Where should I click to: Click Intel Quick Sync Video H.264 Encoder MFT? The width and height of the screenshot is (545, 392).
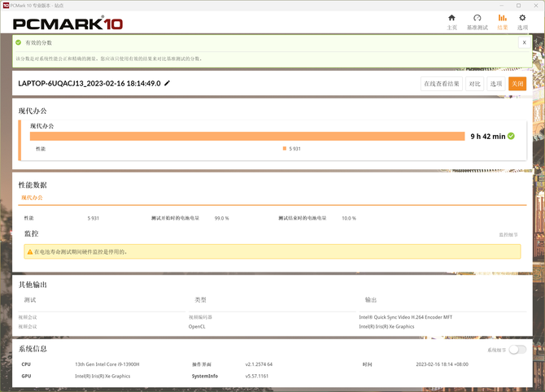406,317
